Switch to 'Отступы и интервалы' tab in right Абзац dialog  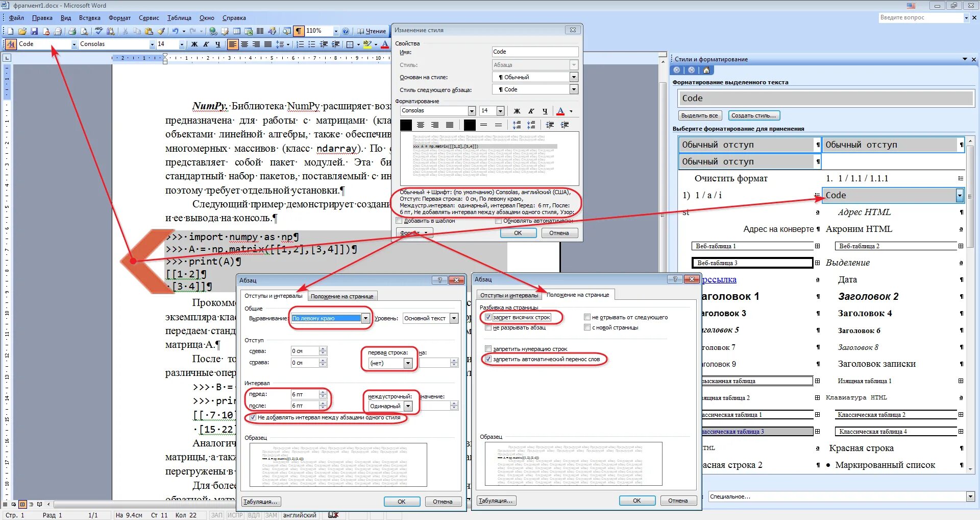[x=509, y=295]
